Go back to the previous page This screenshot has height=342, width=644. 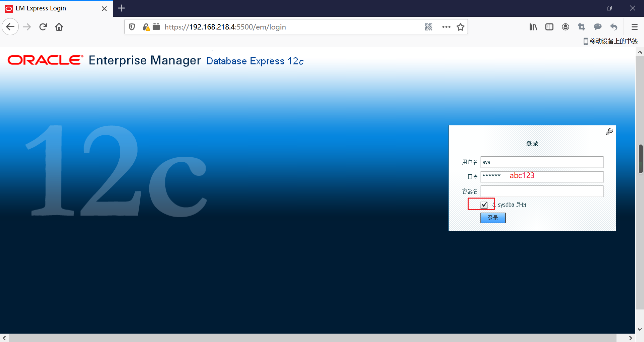pyautogui.click(x=10, y=27)
